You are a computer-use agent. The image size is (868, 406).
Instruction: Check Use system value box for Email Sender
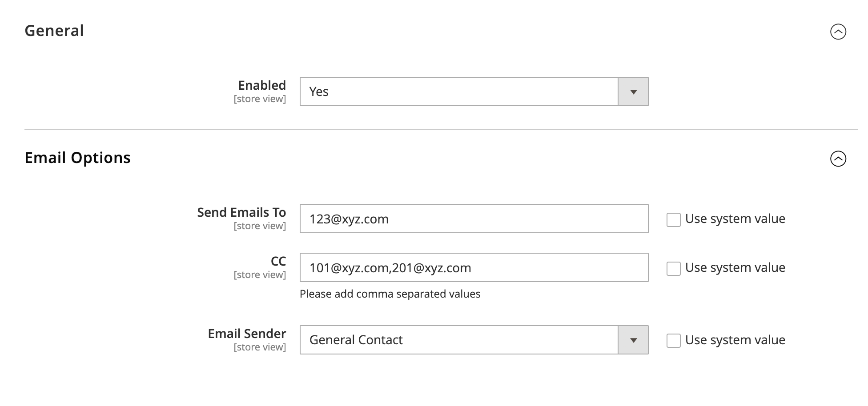tap(673, 341)
